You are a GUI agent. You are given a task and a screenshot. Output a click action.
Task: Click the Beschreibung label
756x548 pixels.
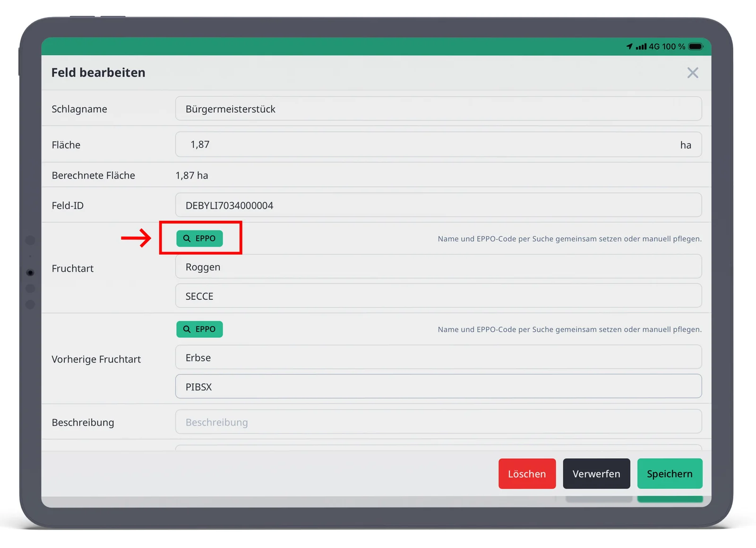(x=83, y=423)
